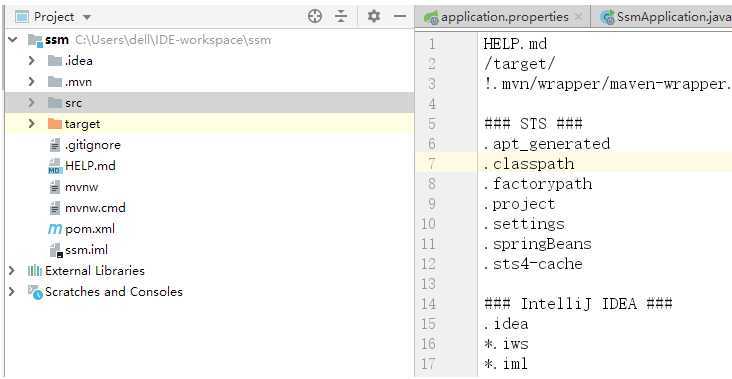Click on .sts4-cache line in editor

click(x=533, y=264)
